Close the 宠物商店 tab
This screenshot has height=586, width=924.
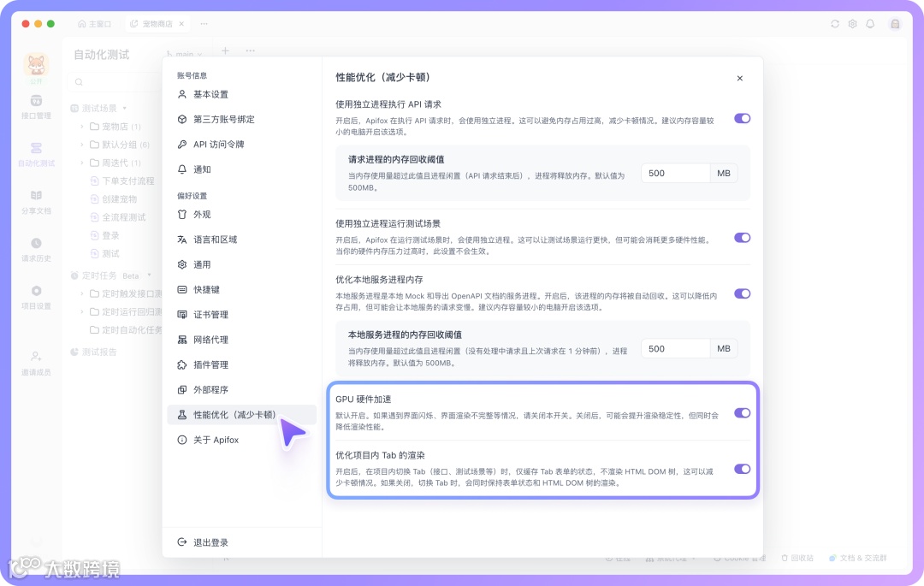click(x=181, y=24)
